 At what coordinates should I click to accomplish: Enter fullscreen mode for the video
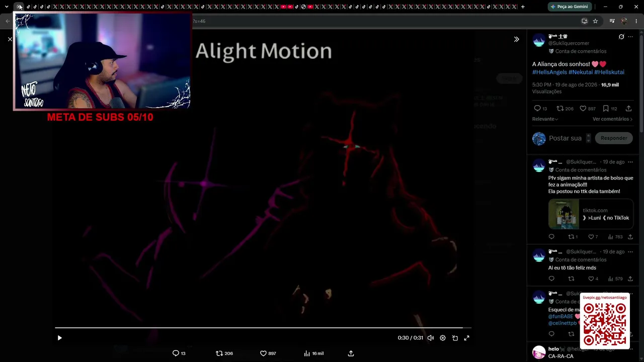pos(467,338)
